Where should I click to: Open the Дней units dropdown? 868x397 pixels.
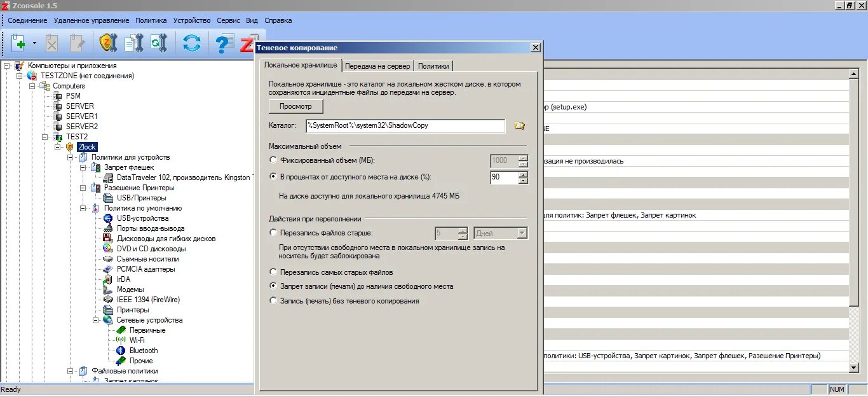[522, 233]
